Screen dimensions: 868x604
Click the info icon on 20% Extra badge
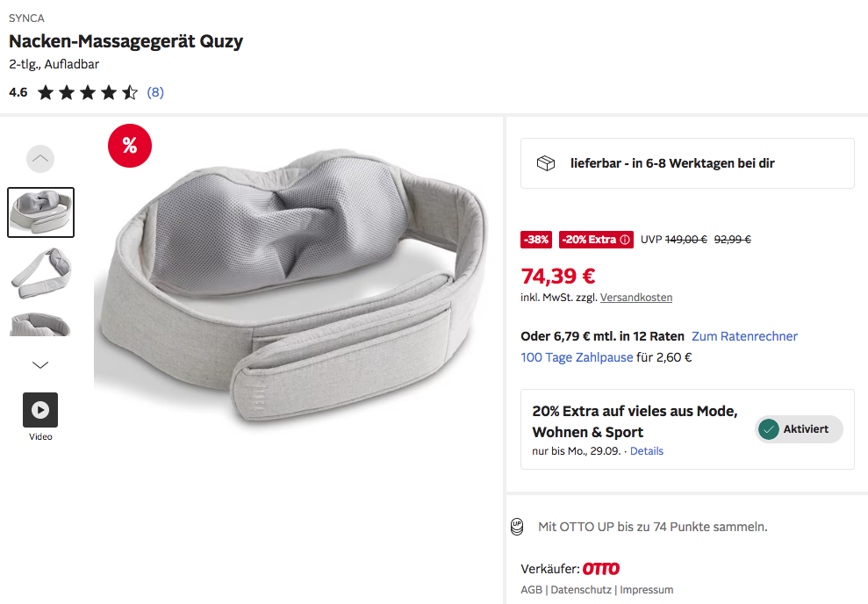[625, 240]
